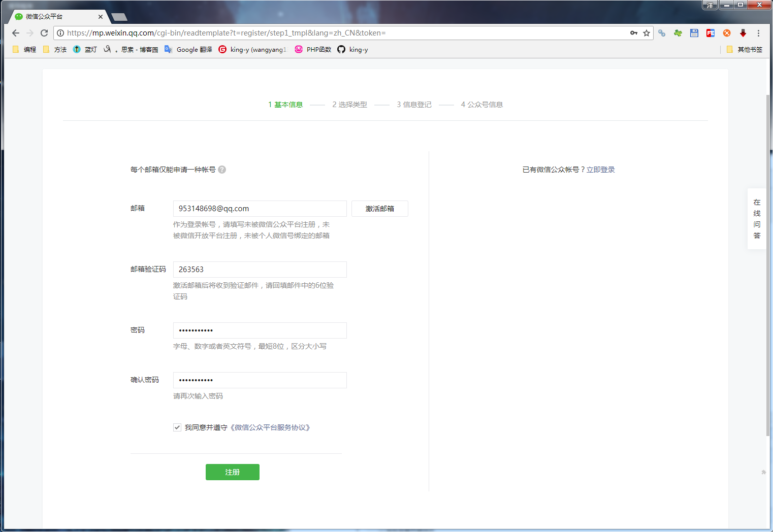Click the red FE extension icon
The image size is (773, 532).
(x=711, y=33)
